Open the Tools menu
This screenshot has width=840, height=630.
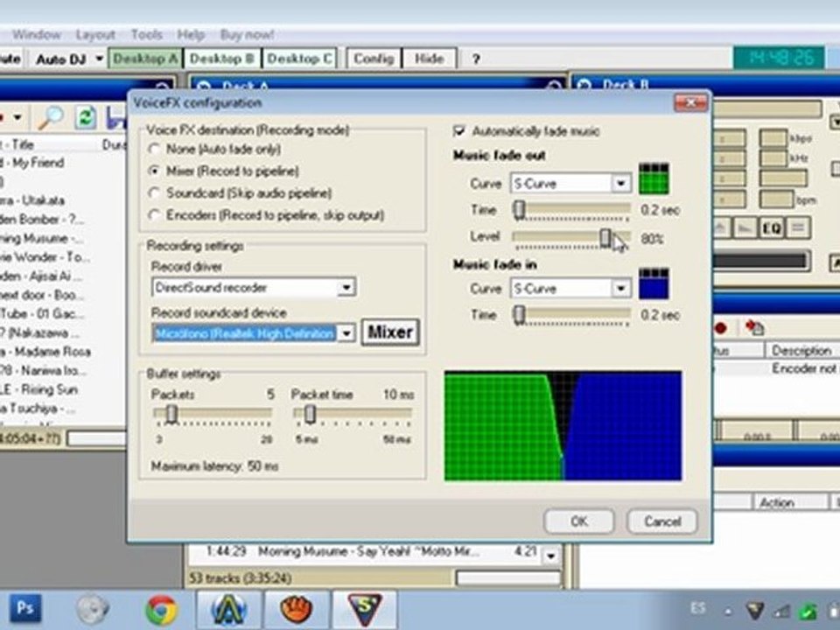tap(147, 35)
